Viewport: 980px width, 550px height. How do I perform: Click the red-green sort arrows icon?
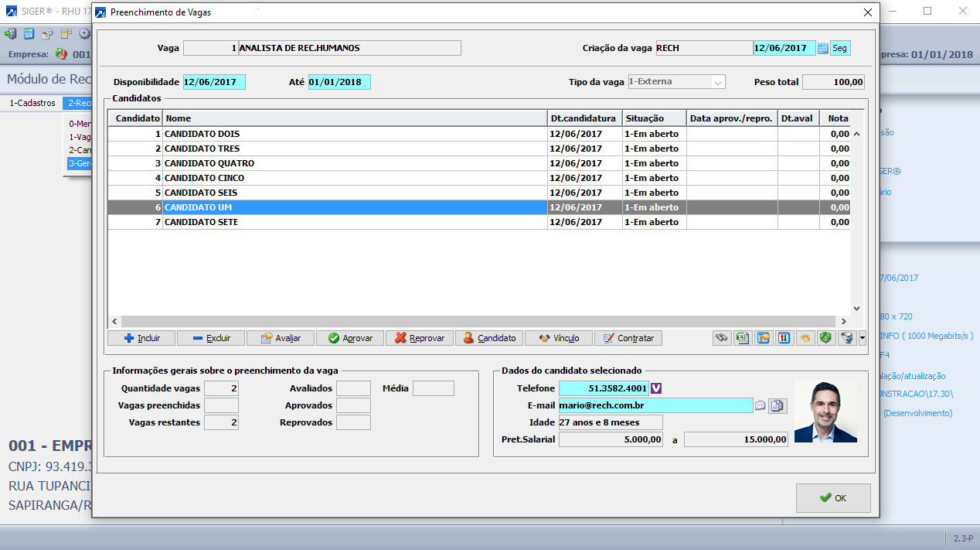(764, 338)
